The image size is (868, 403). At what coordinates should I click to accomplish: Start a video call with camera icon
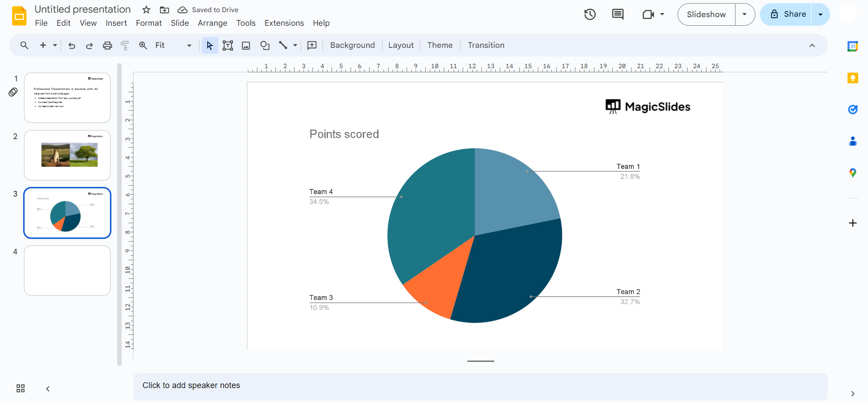(648, 14)
